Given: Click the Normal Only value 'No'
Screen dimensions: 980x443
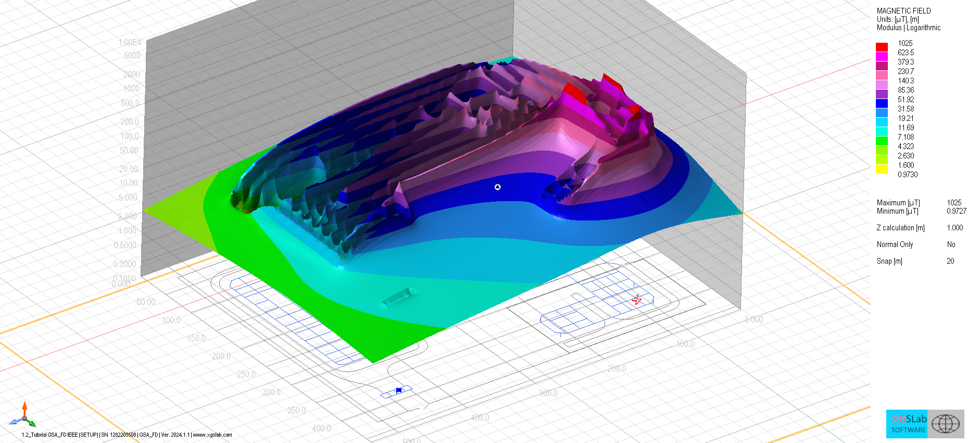Looking at the screenshot, I should [951, 244].
